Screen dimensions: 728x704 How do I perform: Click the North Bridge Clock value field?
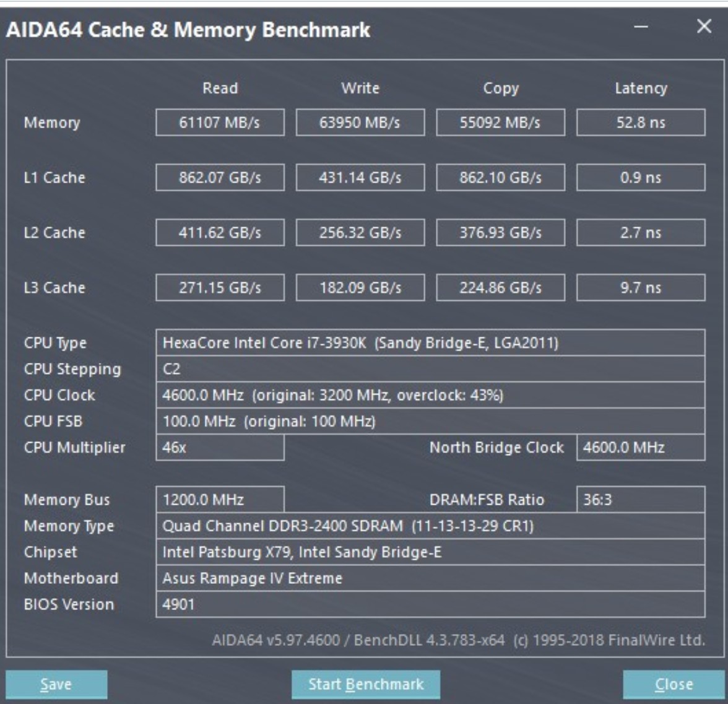coord(641,447)
